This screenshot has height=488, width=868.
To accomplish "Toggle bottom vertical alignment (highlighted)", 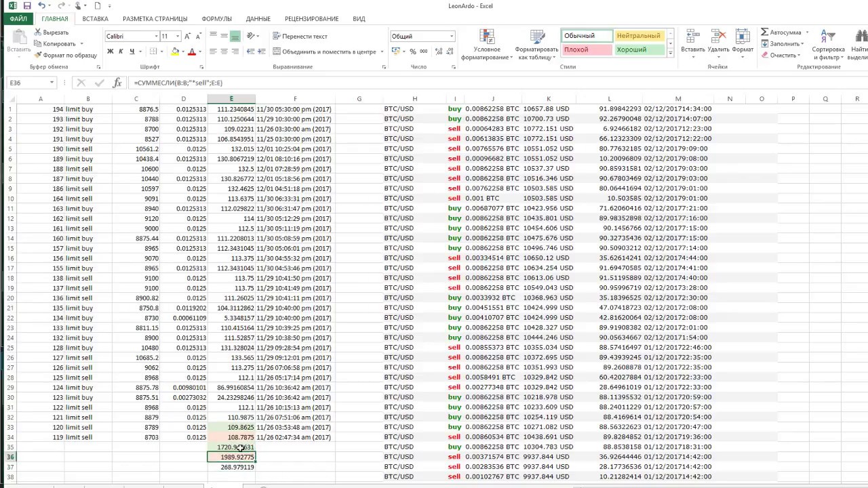I will point(235,36).
